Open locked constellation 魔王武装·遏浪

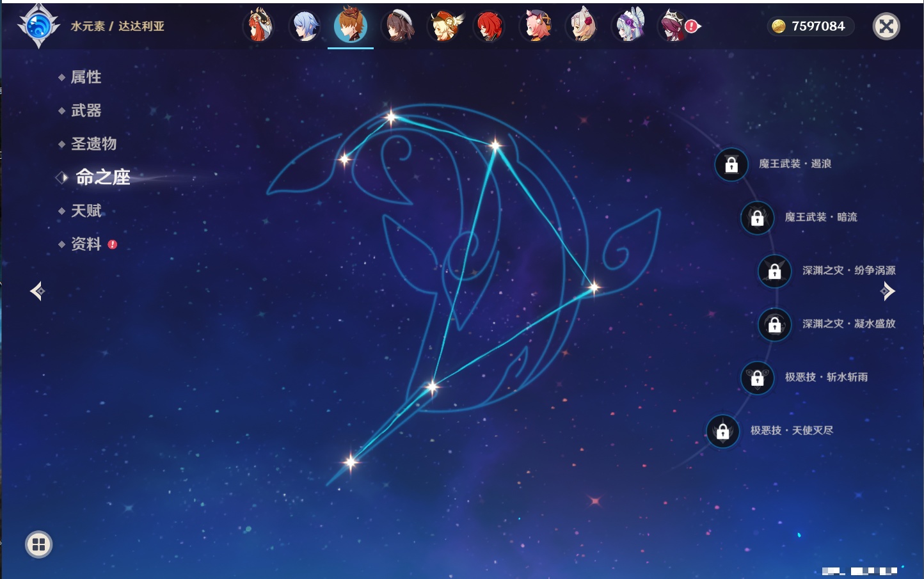tap(731, 164)
